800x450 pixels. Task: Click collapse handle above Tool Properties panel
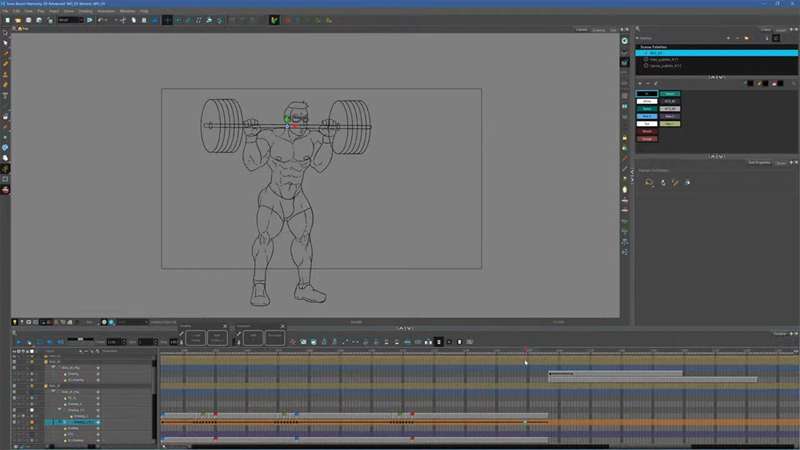pyautogui.click(x=717, y=156)
